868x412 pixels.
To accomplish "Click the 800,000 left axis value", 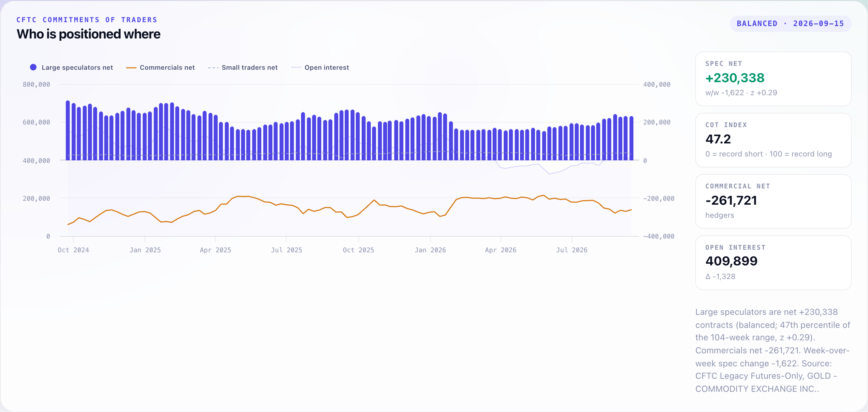I will (36, 85).
